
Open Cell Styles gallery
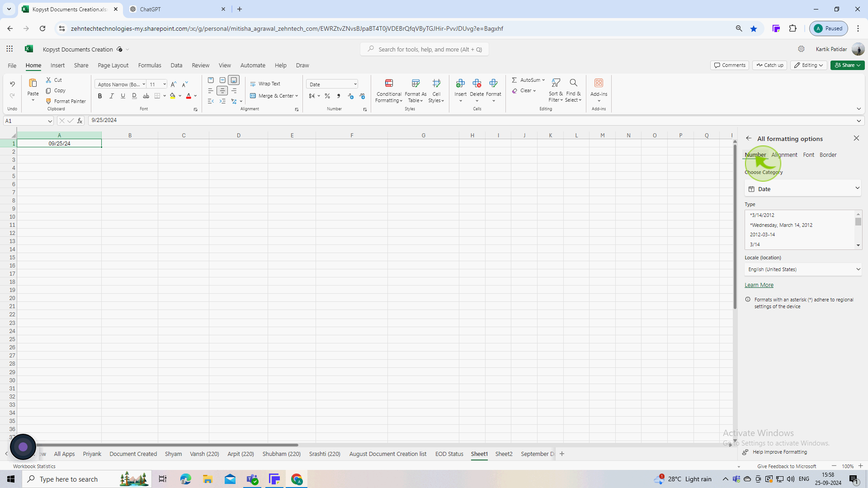pyautogui.click(x=436, y=91)
